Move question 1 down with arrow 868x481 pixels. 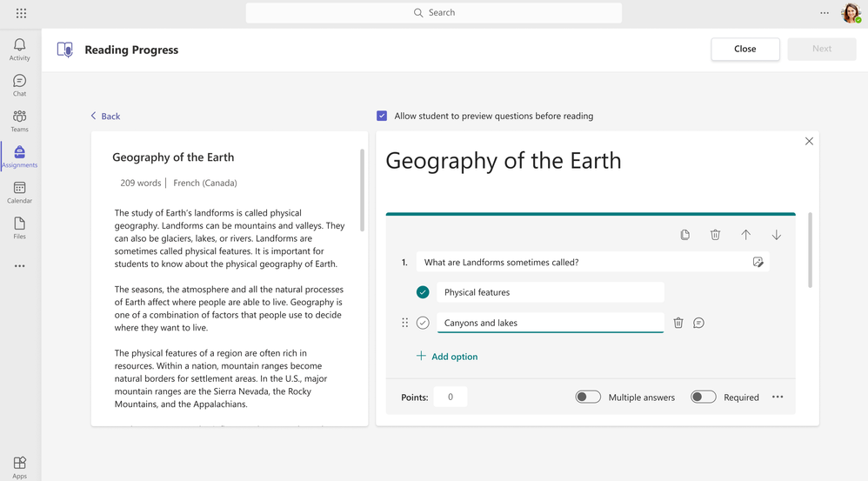point(776,235)
